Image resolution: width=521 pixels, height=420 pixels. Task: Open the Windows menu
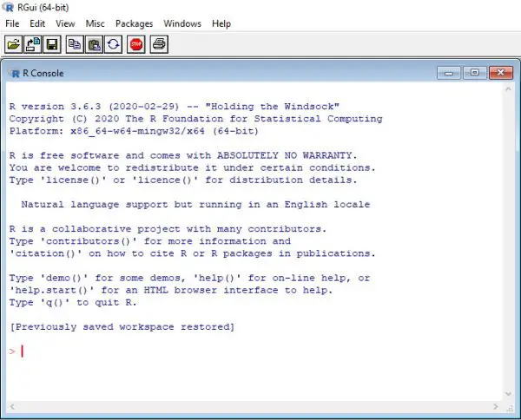(x=182, y=23)
